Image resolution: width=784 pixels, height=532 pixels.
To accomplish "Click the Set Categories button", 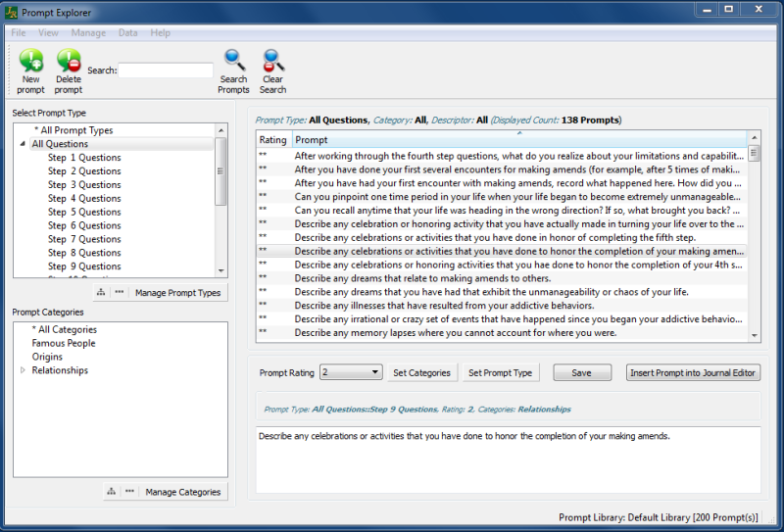I will point(422,372).
